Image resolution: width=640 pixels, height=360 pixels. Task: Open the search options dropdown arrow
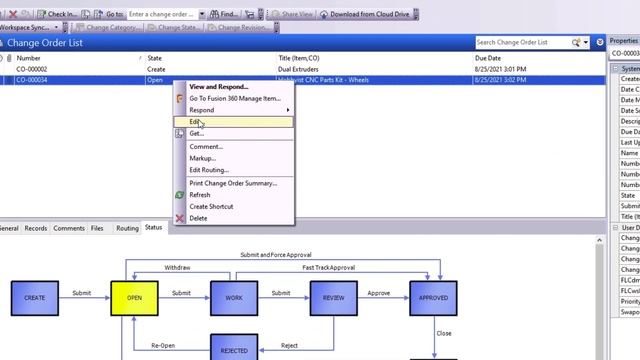(x=586, y=42)
